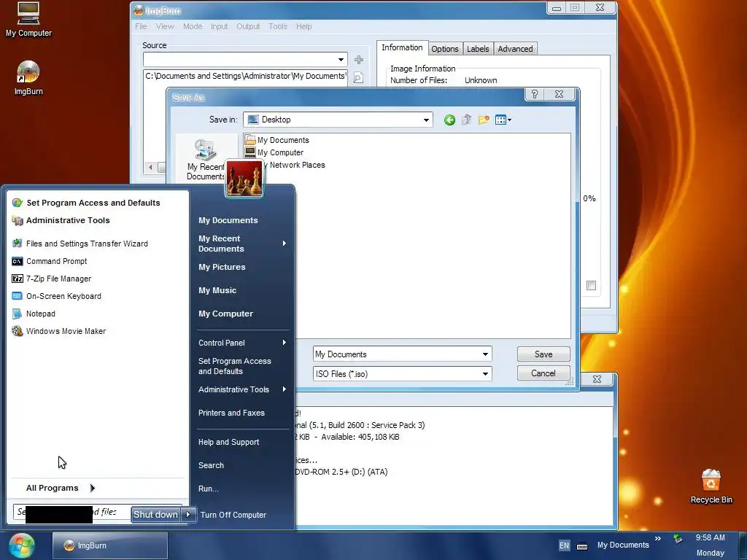The width and height of the screenshot is (747, 560).
Task: Click the keyboard icon in the taskbar
Action: pyautogui.click(x=581, y=546)
